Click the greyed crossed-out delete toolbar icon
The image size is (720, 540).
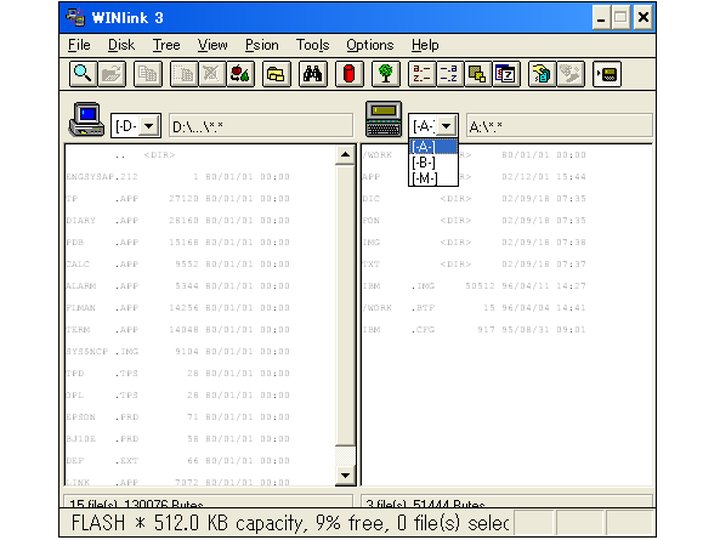point(212,74)
